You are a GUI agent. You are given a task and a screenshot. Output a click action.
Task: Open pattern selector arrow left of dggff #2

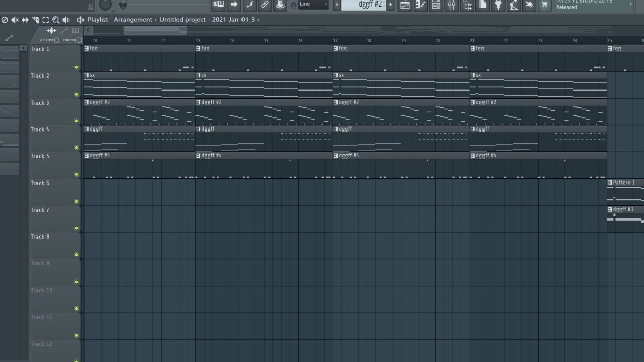tap(338, 5)
